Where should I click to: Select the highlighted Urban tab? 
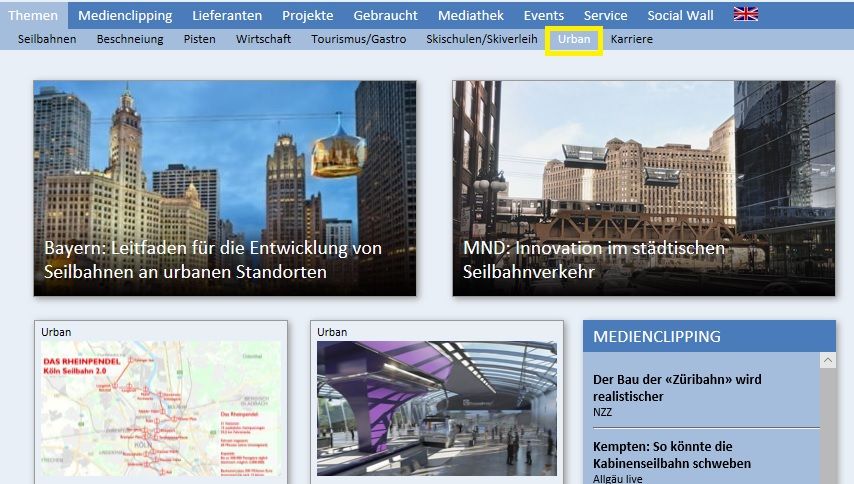(574, 40)
